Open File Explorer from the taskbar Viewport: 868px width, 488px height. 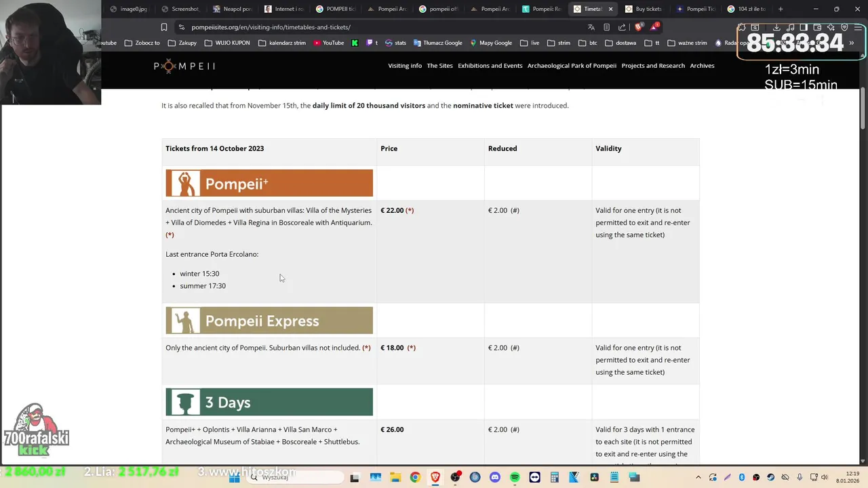395,477
